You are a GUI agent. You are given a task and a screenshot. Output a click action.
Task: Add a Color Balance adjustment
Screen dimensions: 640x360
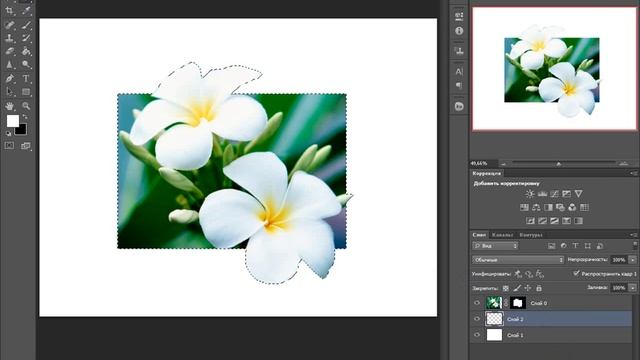(x=536, y=207)
